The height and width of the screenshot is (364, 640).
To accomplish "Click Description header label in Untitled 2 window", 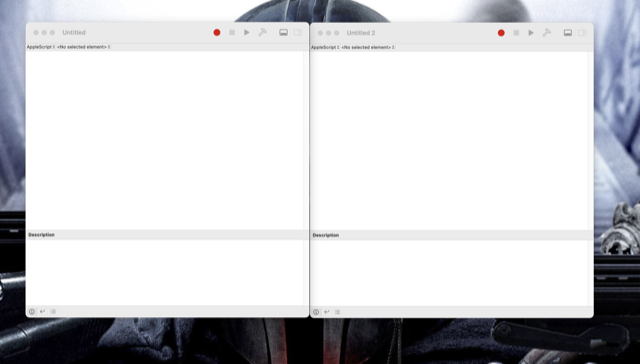I will (326, 235).
